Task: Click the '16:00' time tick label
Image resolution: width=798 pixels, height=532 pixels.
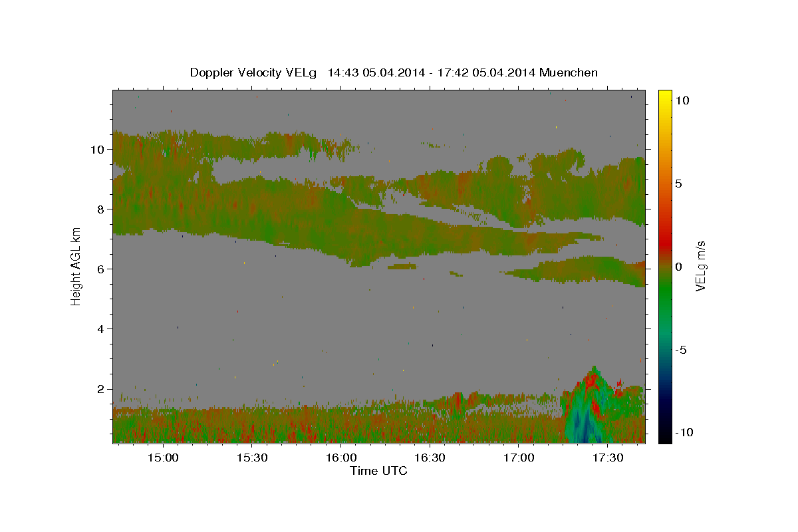Action: pyautogui.click(x=340, y=458)
